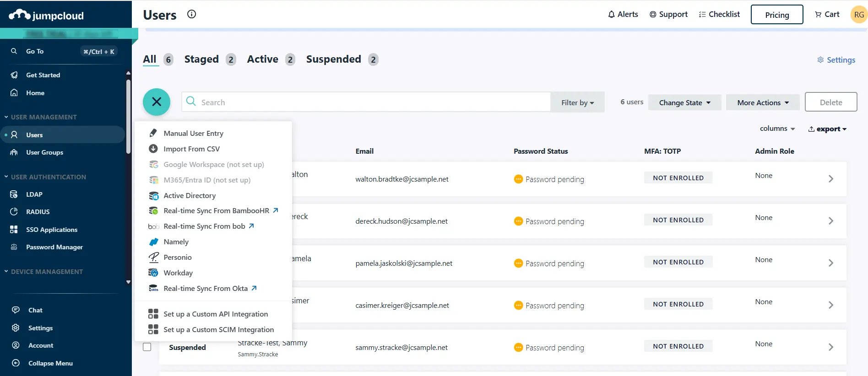Choose Import From CSV

[191, 149]
